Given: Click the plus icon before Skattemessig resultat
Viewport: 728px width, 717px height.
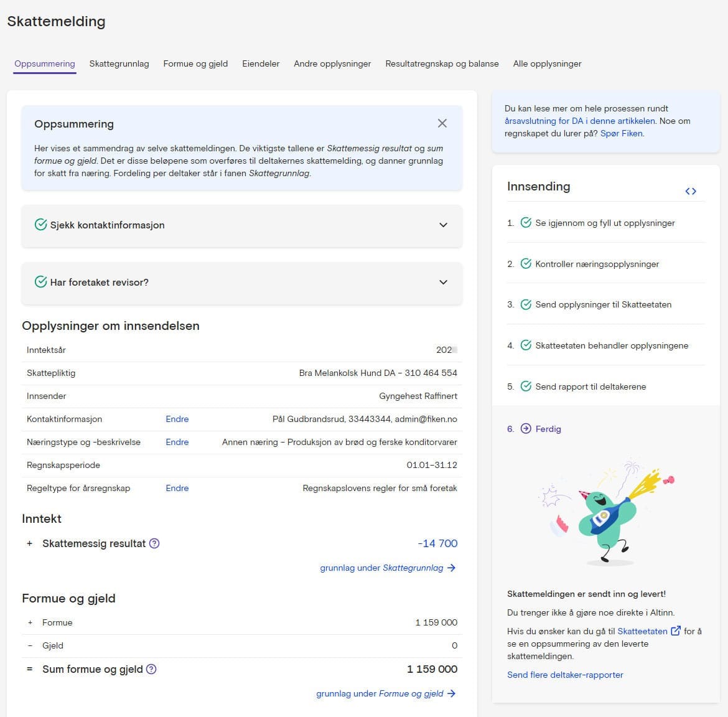Looking at the screenshot, I should (x=29, y=543).
